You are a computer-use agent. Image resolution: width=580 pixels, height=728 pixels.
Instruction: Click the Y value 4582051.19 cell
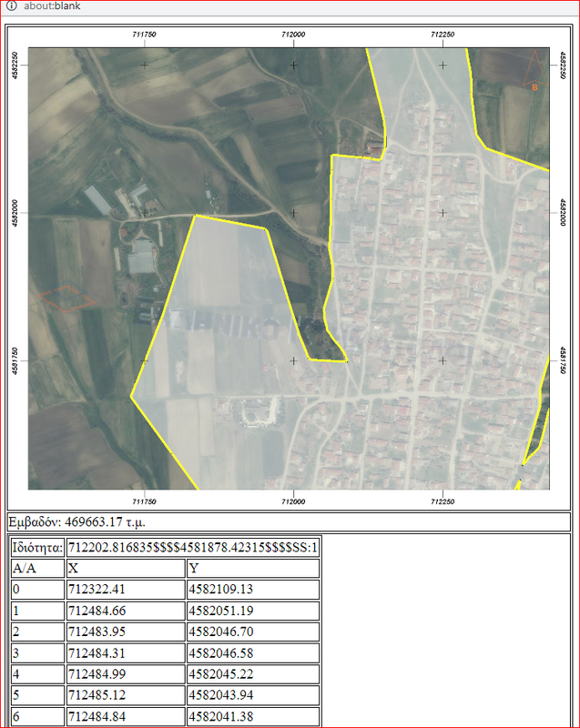[251, 611]
